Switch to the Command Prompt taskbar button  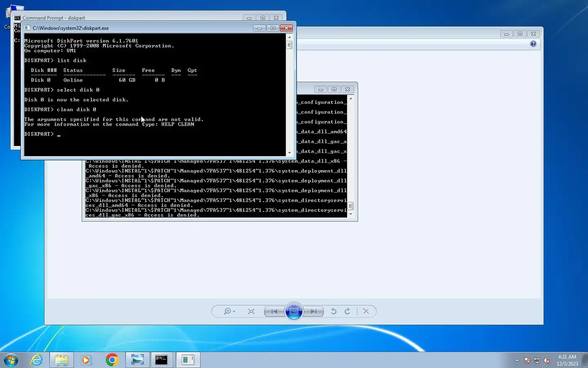click(163, 360)
